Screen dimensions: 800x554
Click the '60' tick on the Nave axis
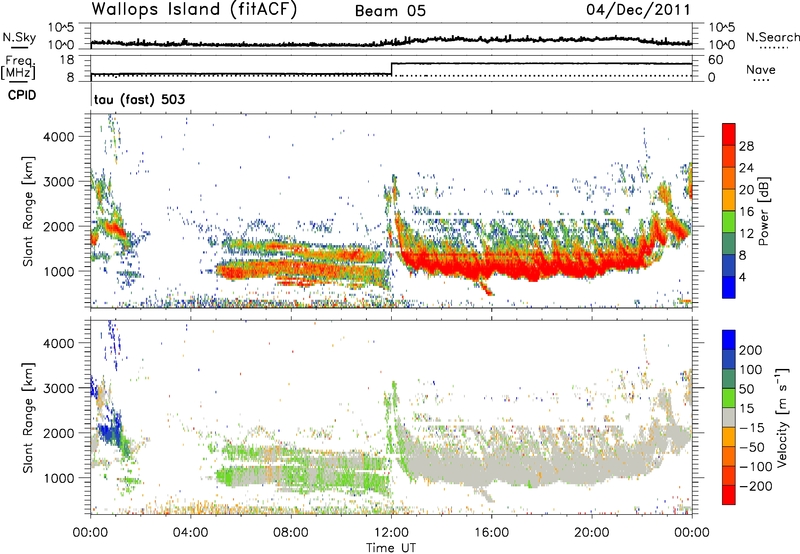point(715,60)
